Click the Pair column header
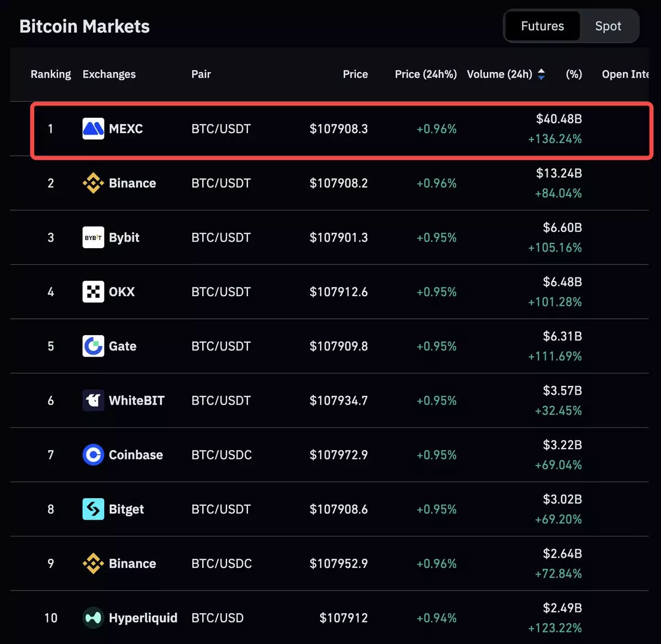 click(201, 74)
